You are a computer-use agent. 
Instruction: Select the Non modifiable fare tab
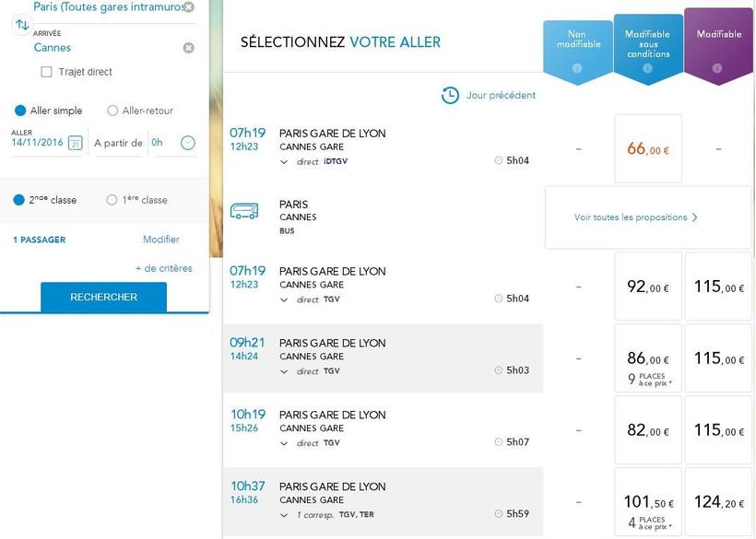pyautogui.click(x=577, y=43)
